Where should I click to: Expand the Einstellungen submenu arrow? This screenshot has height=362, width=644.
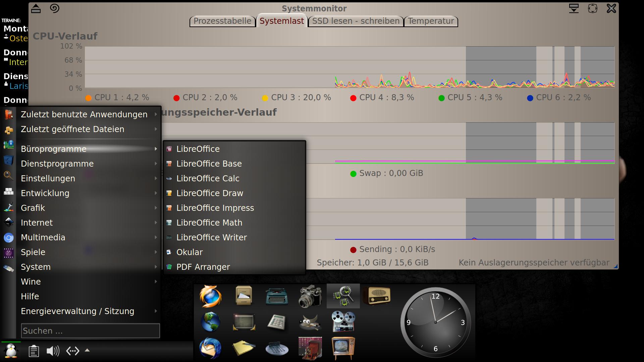point(156,178)
